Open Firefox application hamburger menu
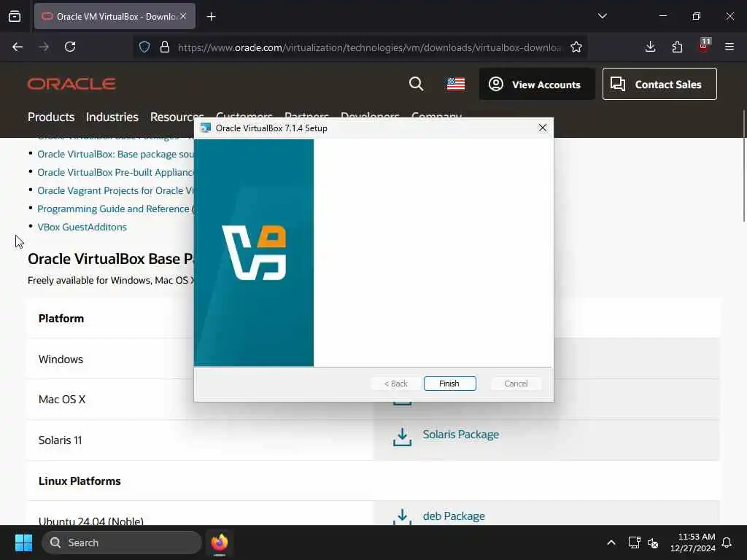 pos(729,47)
